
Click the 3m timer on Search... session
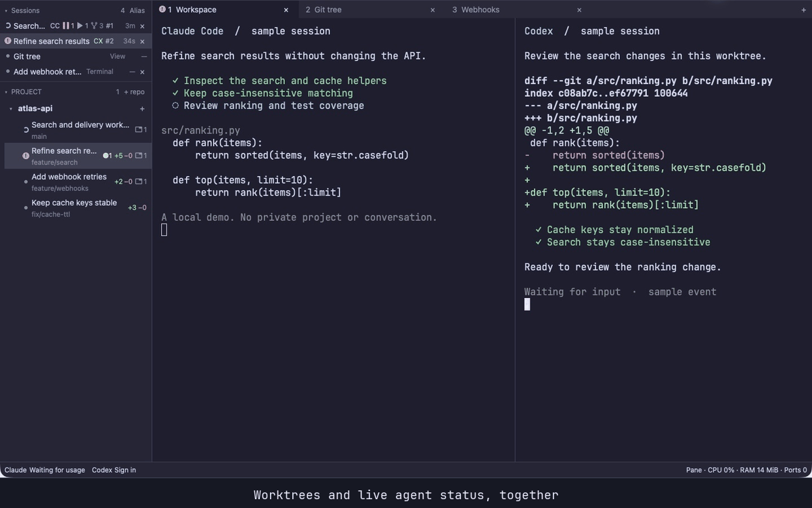point(130,26)
